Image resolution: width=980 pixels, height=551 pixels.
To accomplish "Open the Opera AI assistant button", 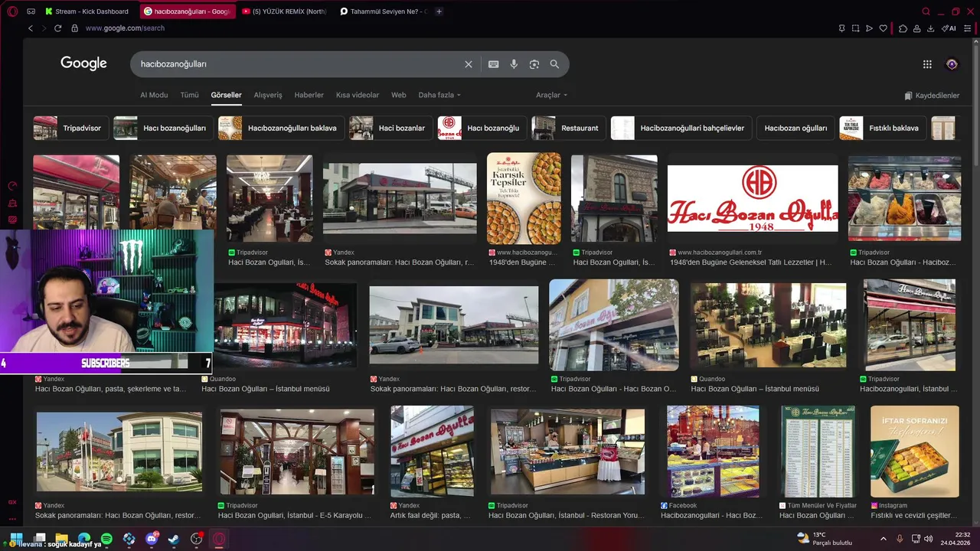I will [x=949, y=28].
